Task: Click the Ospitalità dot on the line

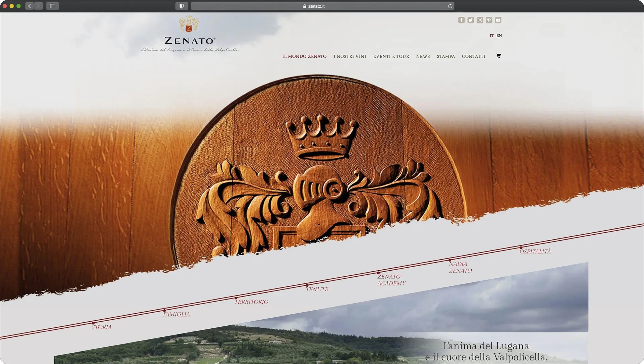Action: tap(521, 247)
